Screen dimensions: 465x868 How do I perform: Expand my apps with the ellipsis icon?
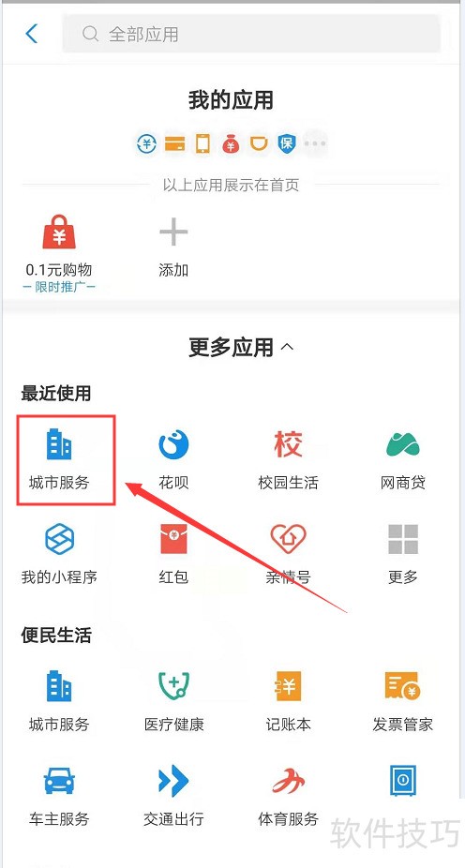(315, 143)
